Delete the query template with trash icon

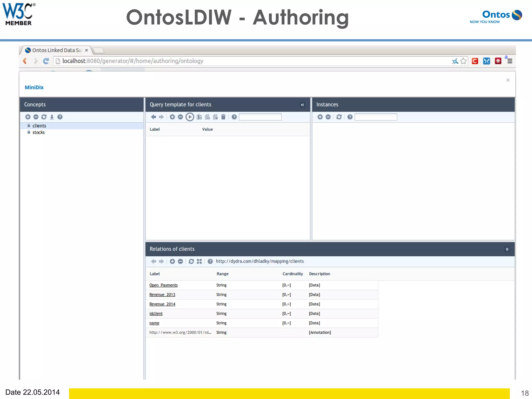click(223, 117)
